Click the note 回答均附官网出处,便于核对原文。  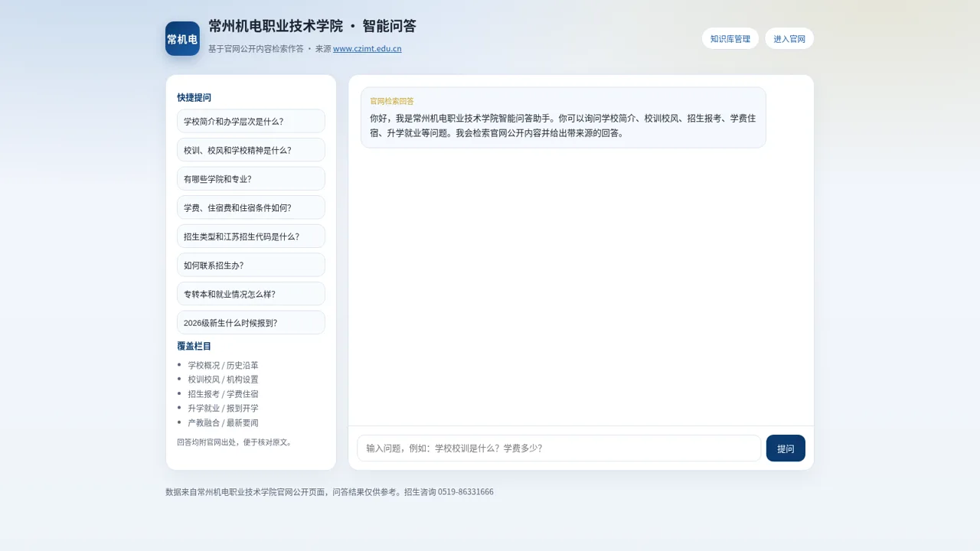(x=235, y=442)
